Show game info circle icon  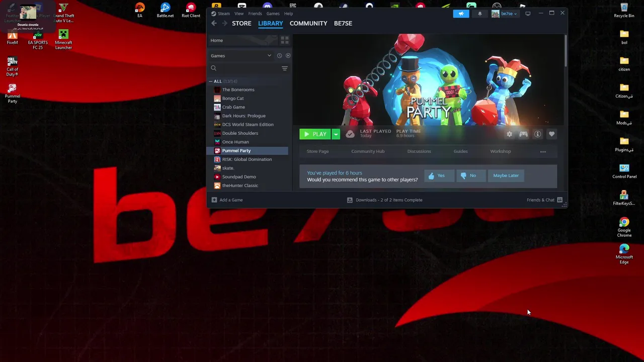point(537,134)
